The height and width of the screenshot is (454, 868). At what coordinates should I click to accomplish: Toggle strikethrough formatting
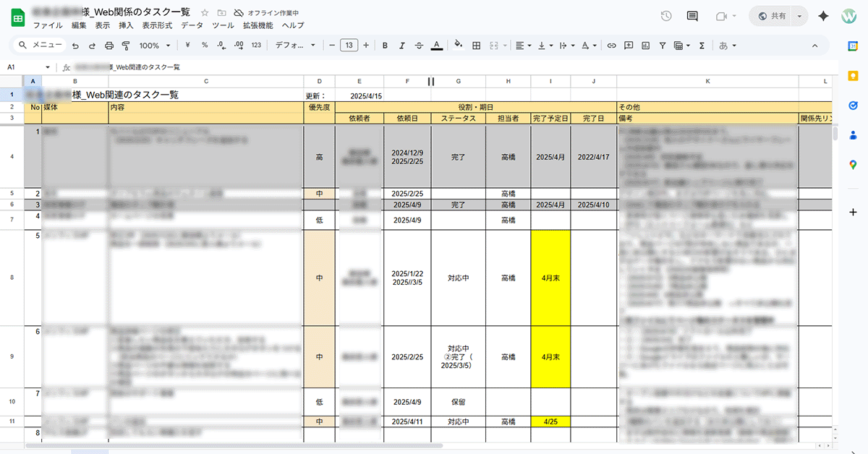click(420, 45)
